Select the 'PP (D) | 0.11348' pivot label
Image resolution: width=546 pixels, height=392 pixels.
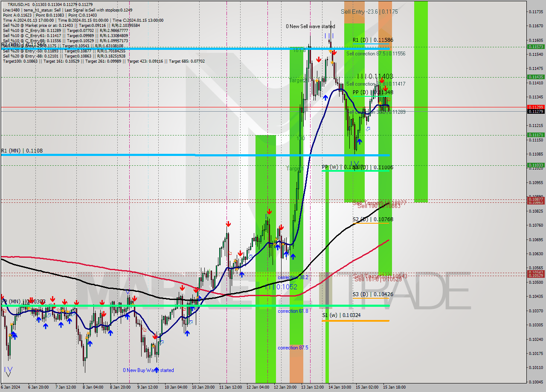tap(373, 92)
